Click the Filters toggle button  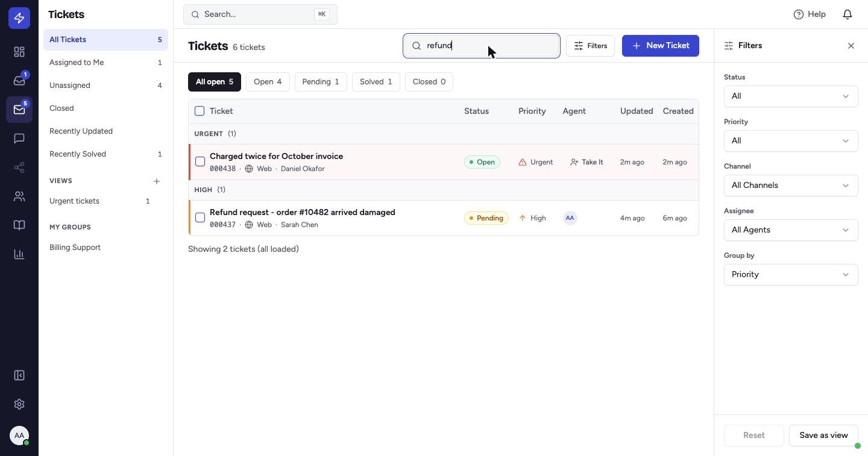[590, 46]
